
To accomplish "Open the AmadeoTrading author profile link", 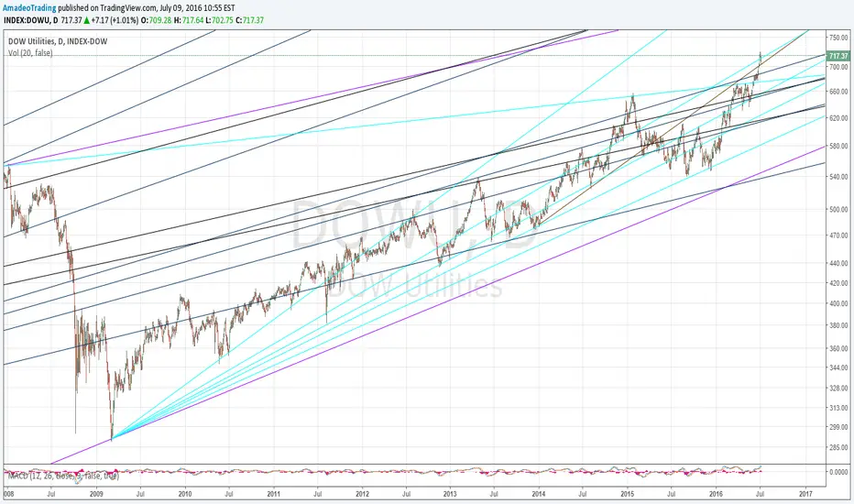I will click(29, 8).
